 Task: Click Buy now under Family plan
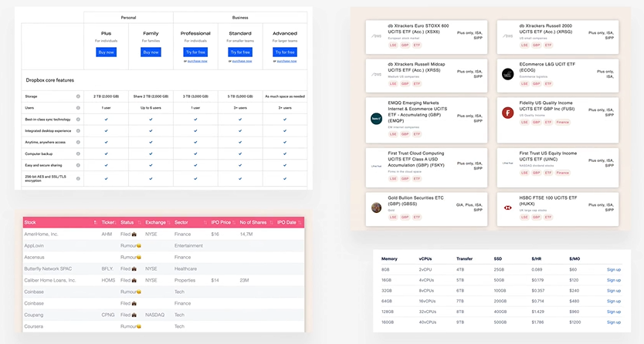point(151,52)
